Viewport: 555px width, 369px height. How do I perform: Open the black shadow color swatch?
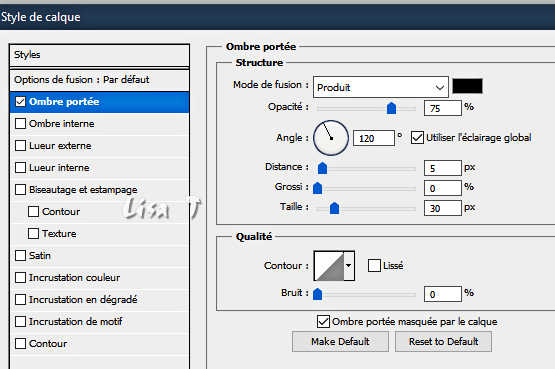[467, 86]
